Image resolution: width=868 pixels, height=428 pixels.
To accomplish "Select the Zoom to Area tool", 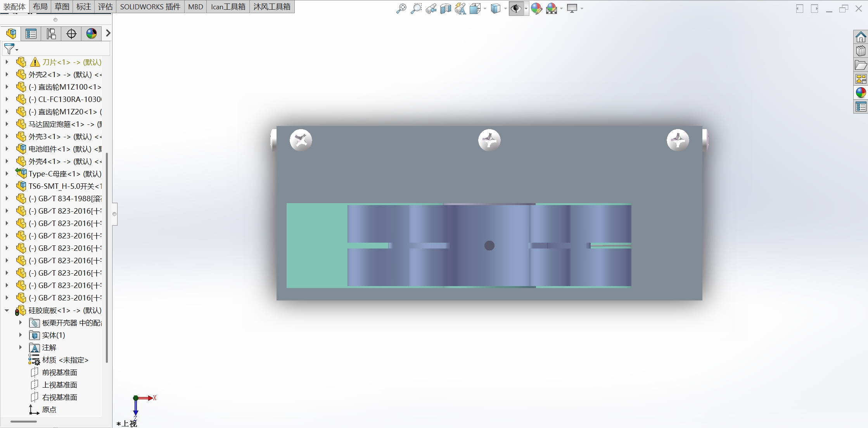I will click(416, 9).
